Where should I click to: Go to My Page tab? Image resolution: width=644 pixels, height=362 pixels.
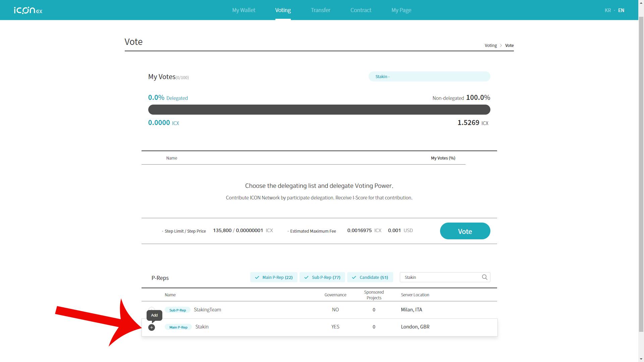click(401, 10)
